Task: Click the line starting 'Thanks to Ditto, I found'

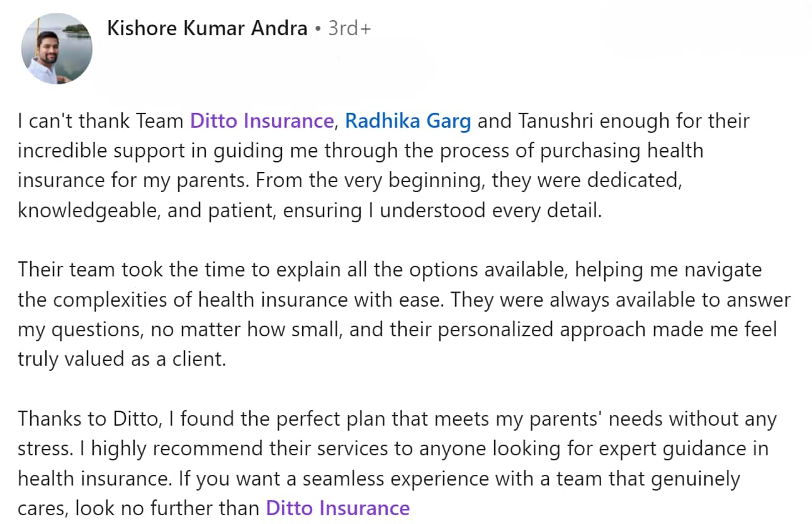Action: [397, 419]
